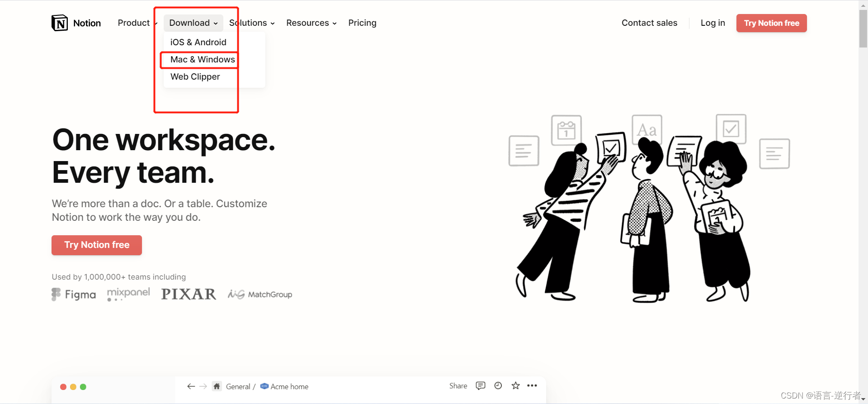The height and width of the screenshot is (404, 868).
Task: Click General breadcrumb in preview
Action: (238, 387)
